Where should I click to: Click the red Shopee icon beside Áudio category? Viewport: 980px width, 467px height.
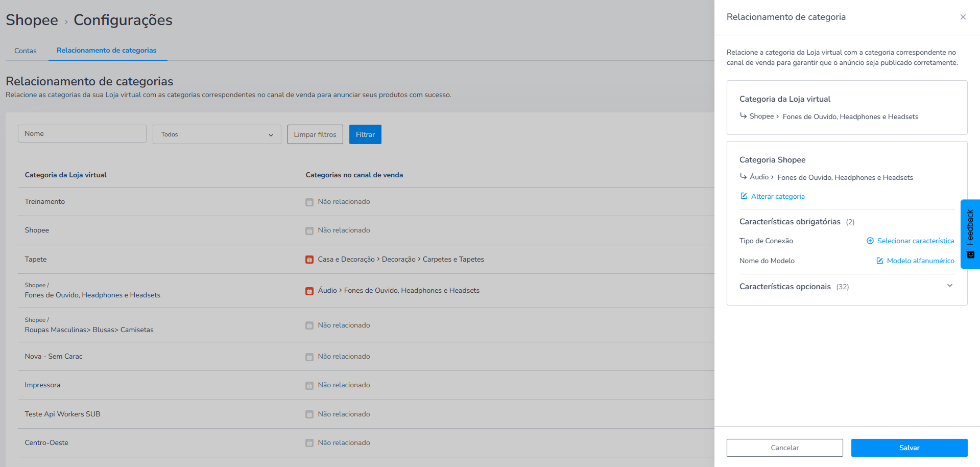(309, 291)
